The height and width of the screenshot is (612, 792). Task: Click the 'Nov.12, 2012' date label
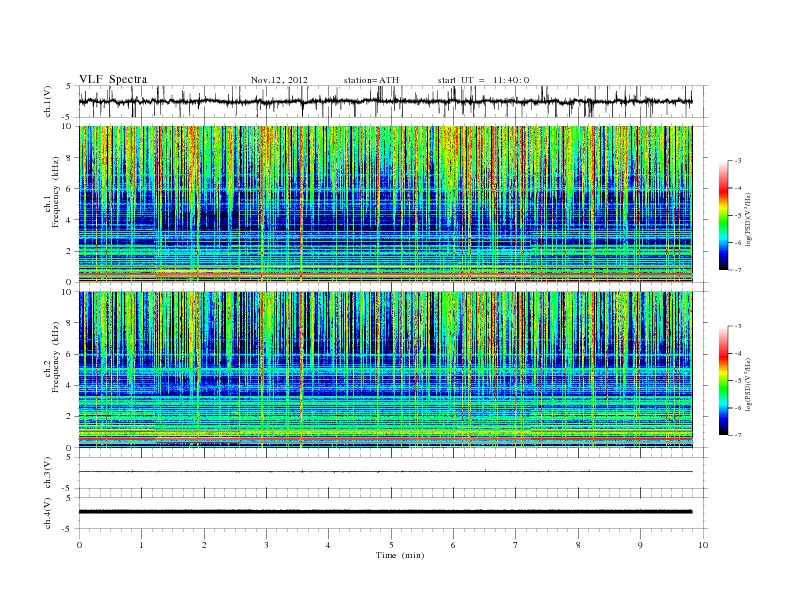pyautogui.click(x=279, y=80)
